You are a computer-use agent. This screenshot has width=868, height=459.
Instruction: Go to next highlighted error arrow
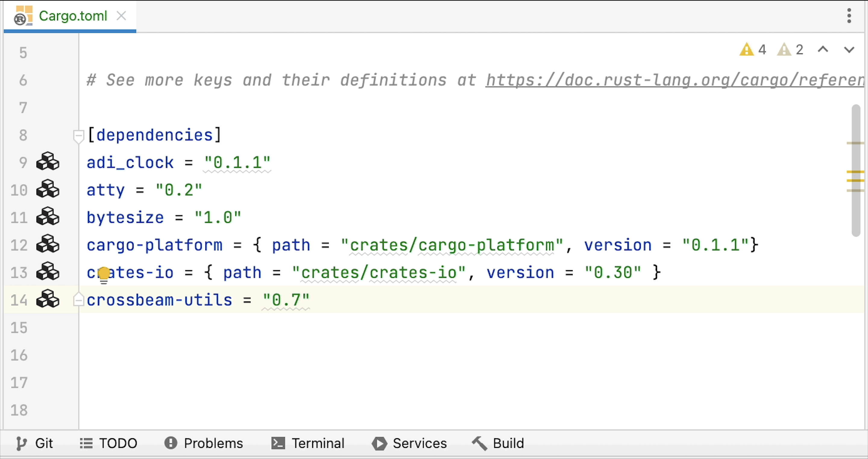[849, 50]
